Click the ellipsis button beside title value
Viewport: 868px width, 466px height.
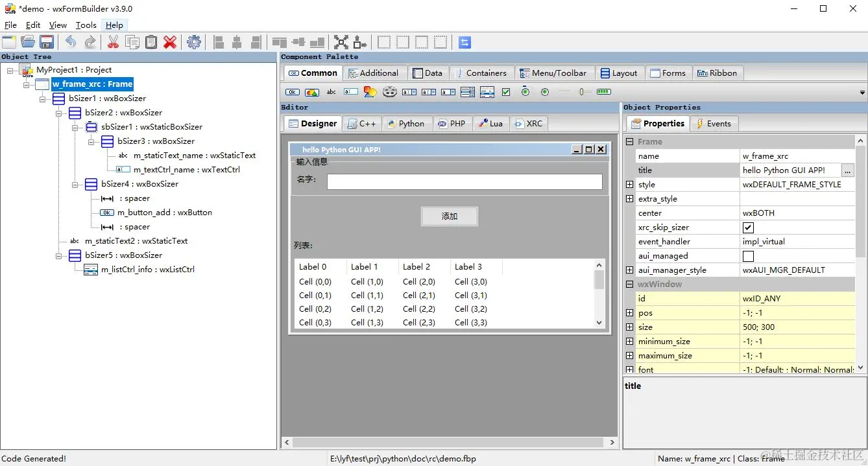tap(848, 170)
